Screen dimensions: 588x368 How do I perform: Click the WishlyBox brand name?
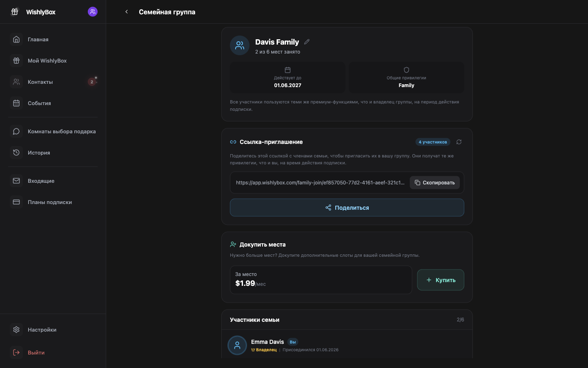(41, 12)
